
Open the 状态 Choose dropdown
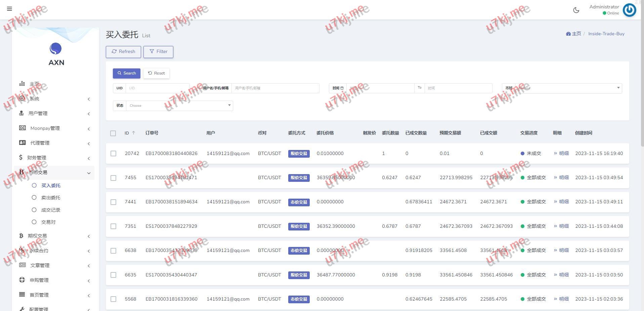coord(179,106)
